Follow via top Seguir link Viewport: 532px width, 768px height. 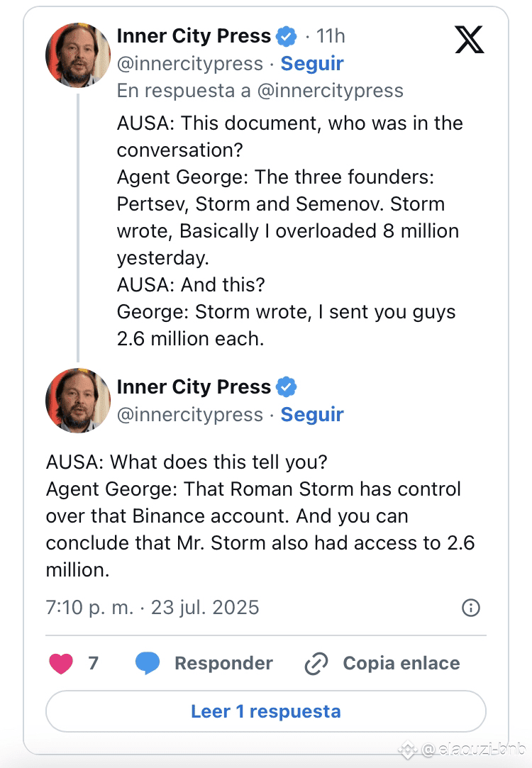coord(312,64)
